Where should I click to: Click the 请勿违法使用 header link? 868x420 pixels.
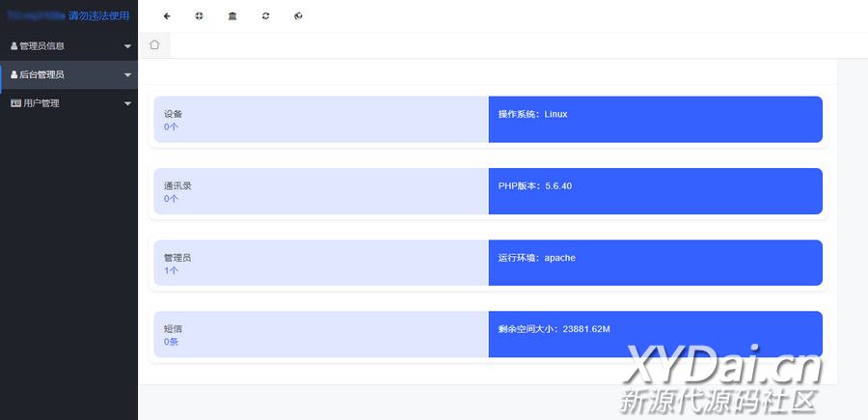click(x=98, y=16)
